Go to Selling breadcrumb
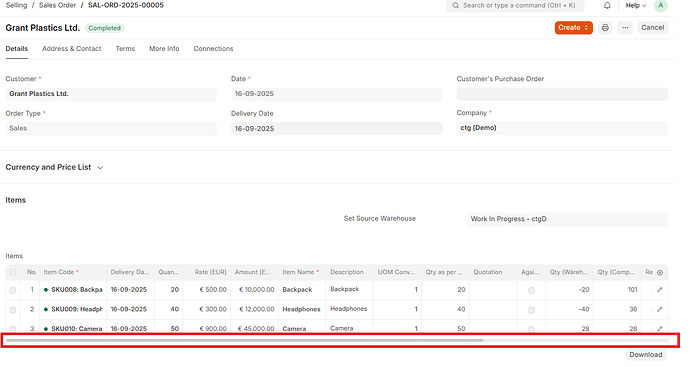Image resolution: width=689 pixels, height=367 pixels. pyautogui.click(x=16, y=5)
